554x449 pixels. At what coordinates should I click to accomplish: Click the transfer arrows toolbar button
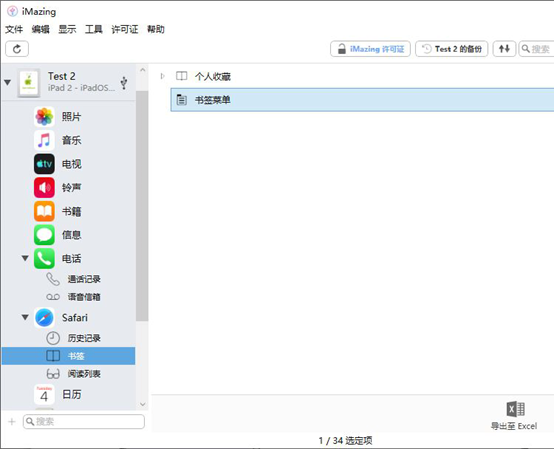pyautogui.click(x=504, y=49)
